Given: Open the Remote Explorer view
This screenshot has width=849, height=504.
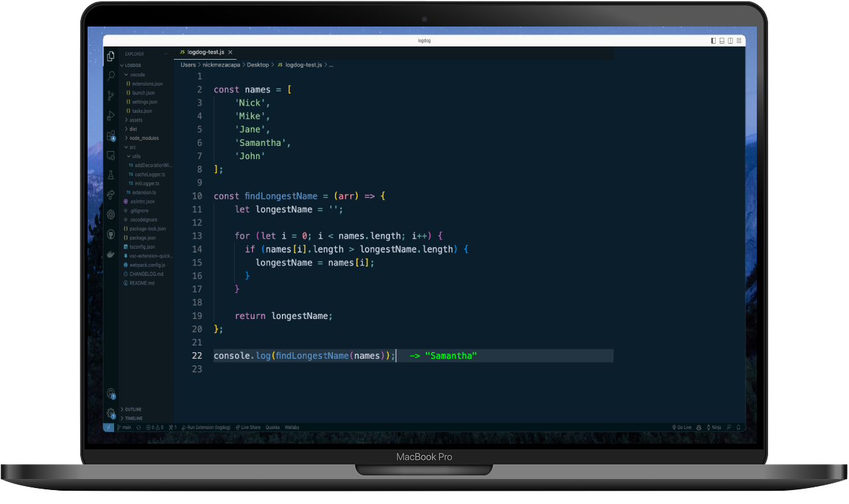Looking at the screenshot, I should tap(111, 155).
